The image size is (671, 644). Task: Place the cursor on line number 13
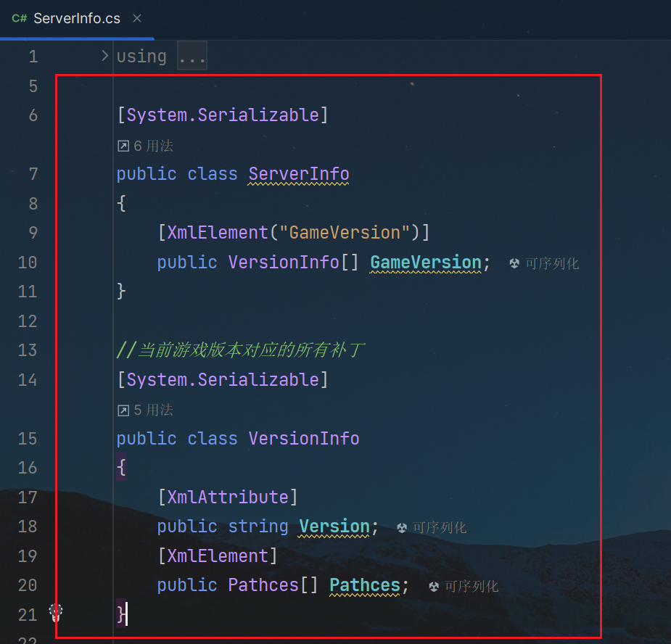[28, 350]
